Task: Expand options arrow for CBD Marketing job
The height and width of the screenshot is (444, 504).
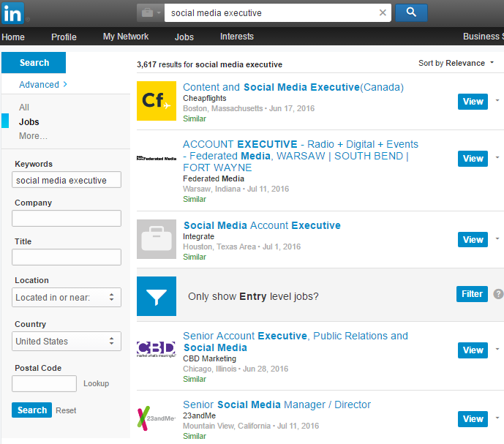Action: pos(497,349)
